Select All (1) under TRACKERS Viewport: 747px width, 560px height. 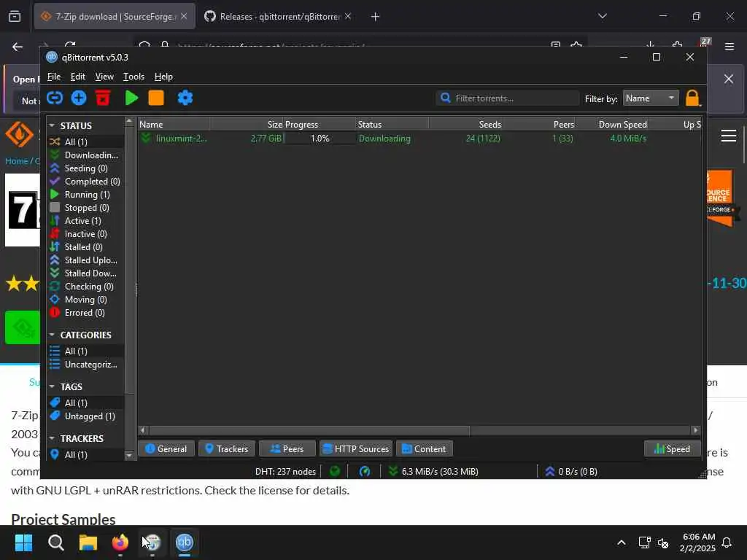coord(85,455)
